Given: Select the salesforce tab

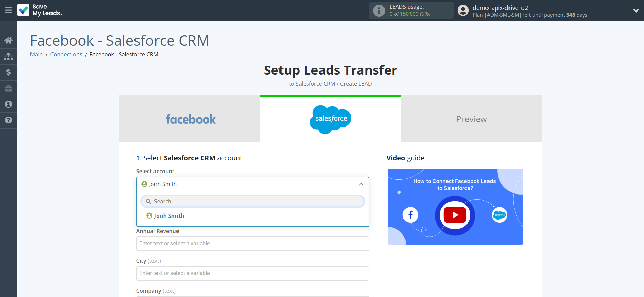Looking at the screenshot, I should pyautogui.click(x=330, y=119).
